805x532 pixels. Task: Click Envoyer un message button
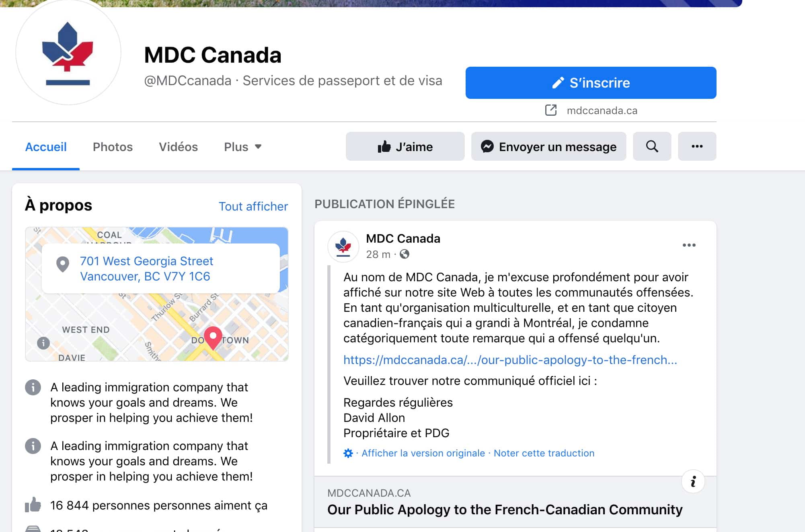[548, 147]
